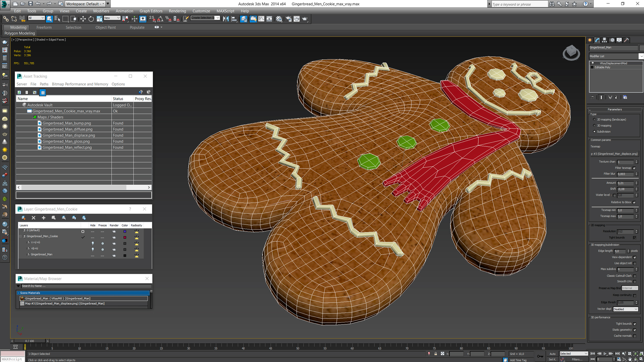Screen dimensions: 644x362
Task: Open the Material Editor from the toolbar
Action: coord(279,19)
